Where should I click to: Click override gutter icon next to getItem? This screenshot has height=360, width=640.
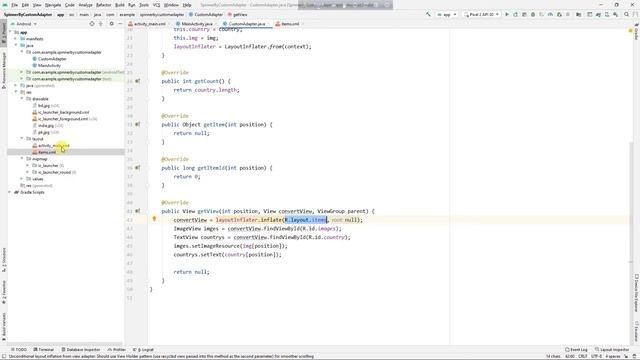tap(138, 124)
